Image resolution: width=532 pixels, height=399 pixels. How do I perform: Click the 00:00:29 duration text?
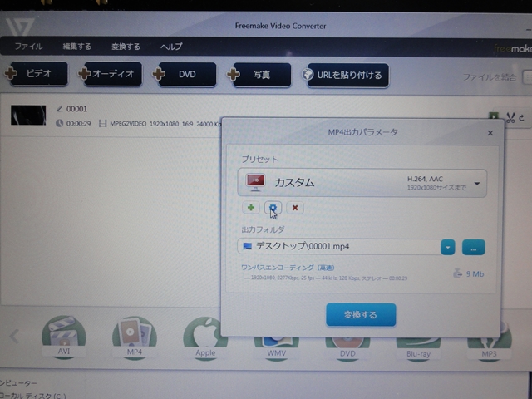[x=78, y=124]
